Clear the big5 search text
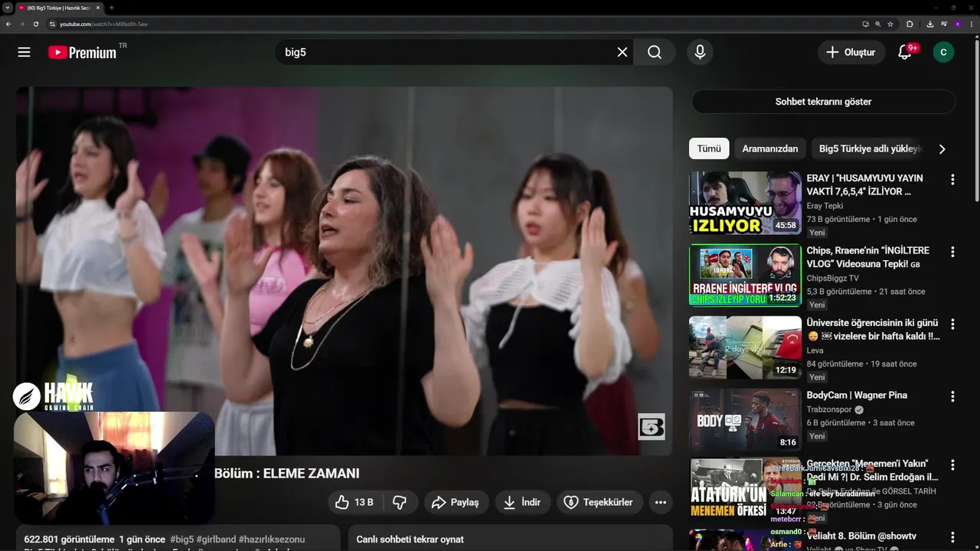Viewport: 980px width, 551px height. [622, 52]
